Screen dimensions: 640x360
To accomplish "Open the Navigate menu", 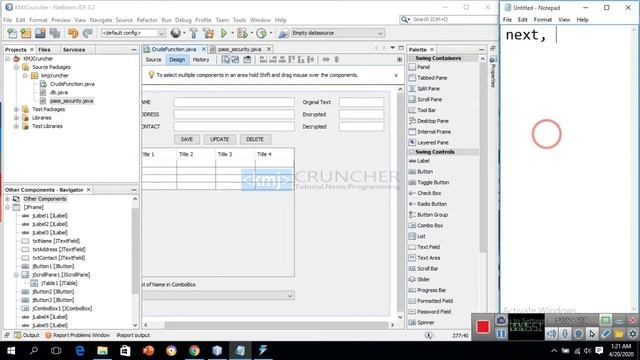I will point(101,20).
